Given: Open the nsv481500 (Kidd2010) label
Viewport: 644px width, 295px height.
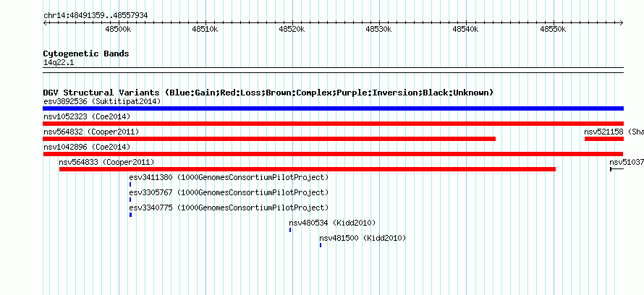Looking at the screenshot, I should [363, 238].
